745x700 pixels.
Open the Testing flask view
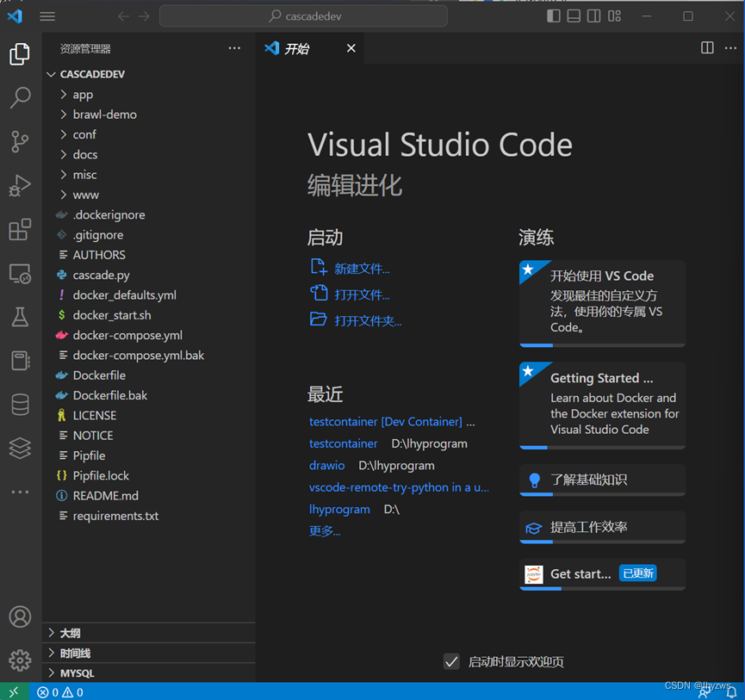click(x=20, y=317)
